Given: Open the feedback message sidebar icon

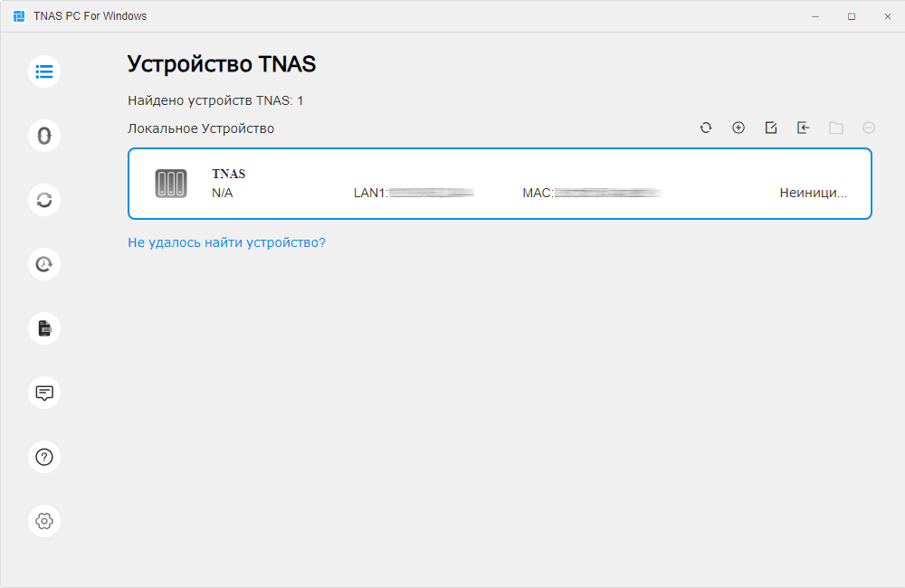Looking at the screenshot, I should click(44, 393).
